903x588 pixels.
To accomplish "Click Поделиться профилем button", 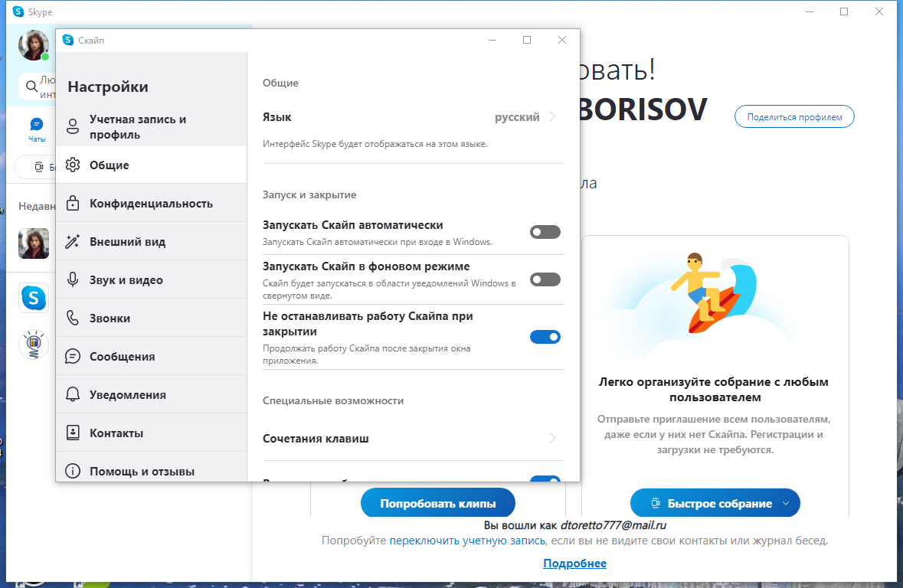I will pyautogui.click(x=794, y=117).
